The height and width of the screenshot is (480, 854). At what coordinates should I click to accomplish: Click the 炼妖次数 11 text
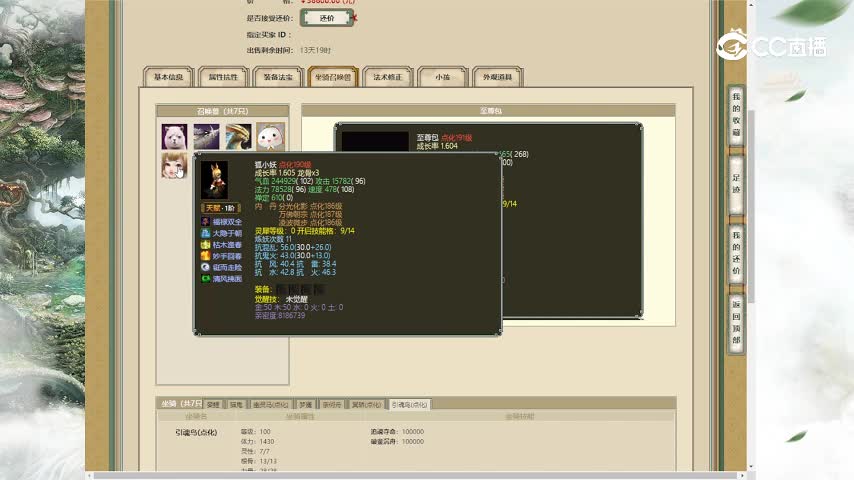click(273, 239)
